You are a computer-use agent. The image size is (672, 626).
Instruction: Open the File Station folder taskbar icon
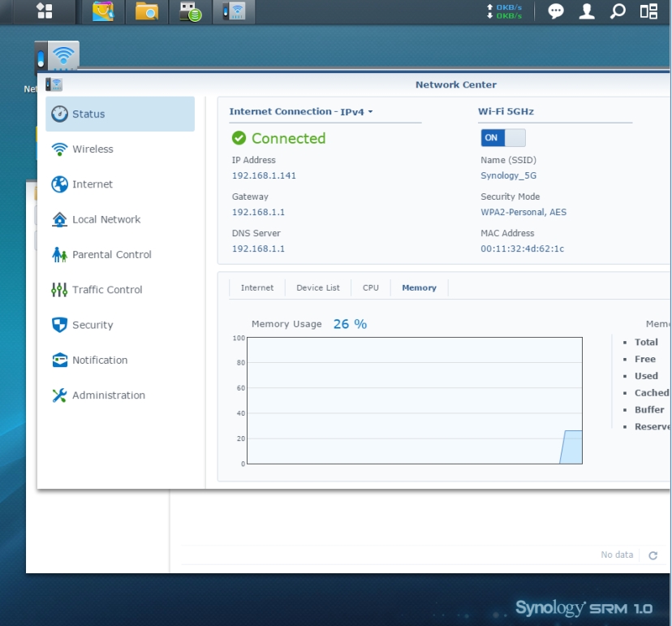click(147, 11)
